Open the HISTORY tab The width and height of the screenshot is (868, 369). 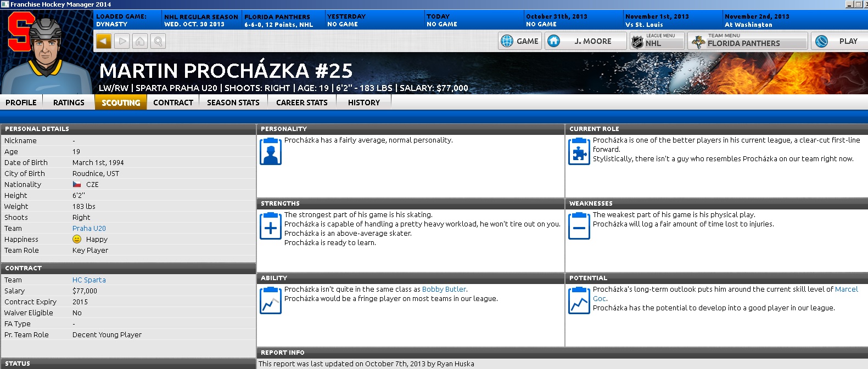point(363,103)
